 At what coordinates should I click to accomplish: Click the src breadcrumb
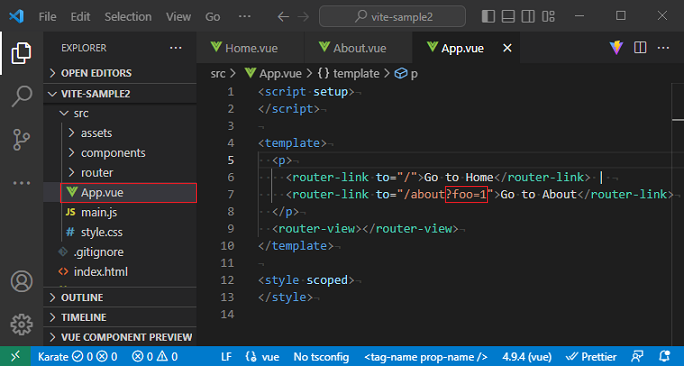(x=218, y=73)
